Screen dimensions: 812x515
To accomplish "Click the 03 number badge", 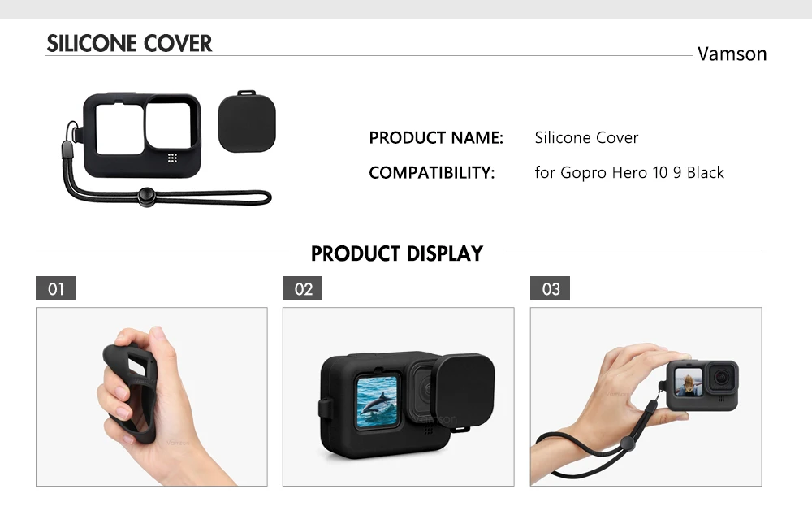I will point(550,288).
